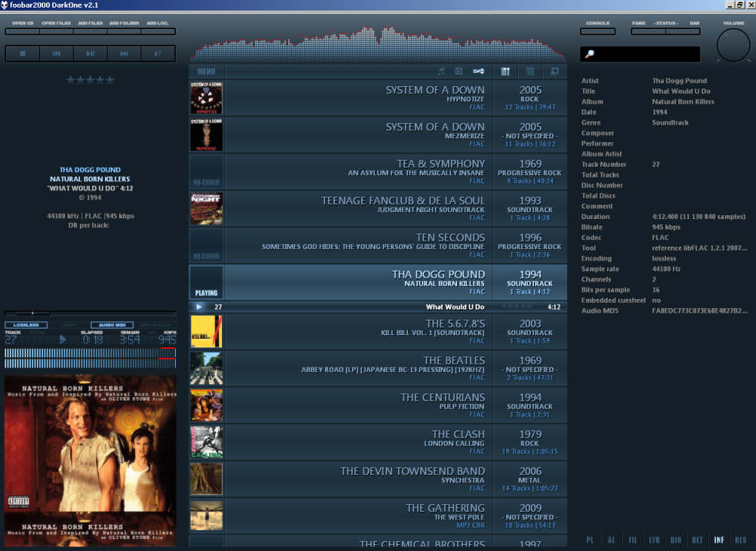Screen dimensions: 756x551
Task: Select the Tea & Symphony album row
Action: 378,171
